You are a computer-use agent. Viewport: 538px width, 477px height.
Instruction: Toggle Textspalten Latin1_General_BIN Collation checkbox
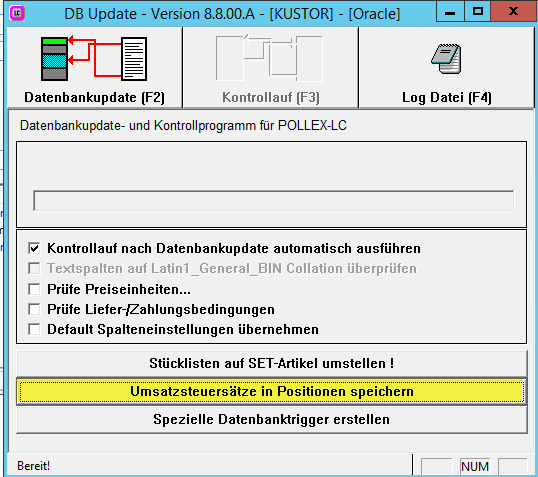pyautogui.click(x=34, y=268)
